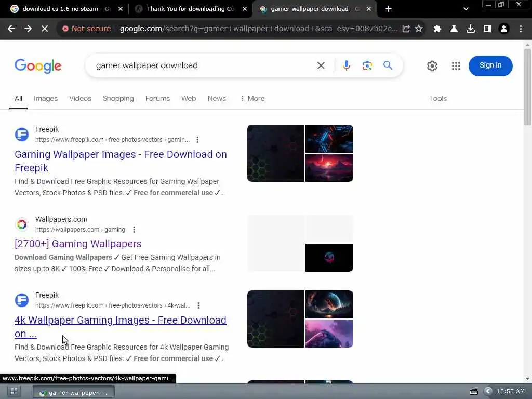The height and width of the screenshot is (399, 532).
Task: Clear the search box text
Action: 321,65
